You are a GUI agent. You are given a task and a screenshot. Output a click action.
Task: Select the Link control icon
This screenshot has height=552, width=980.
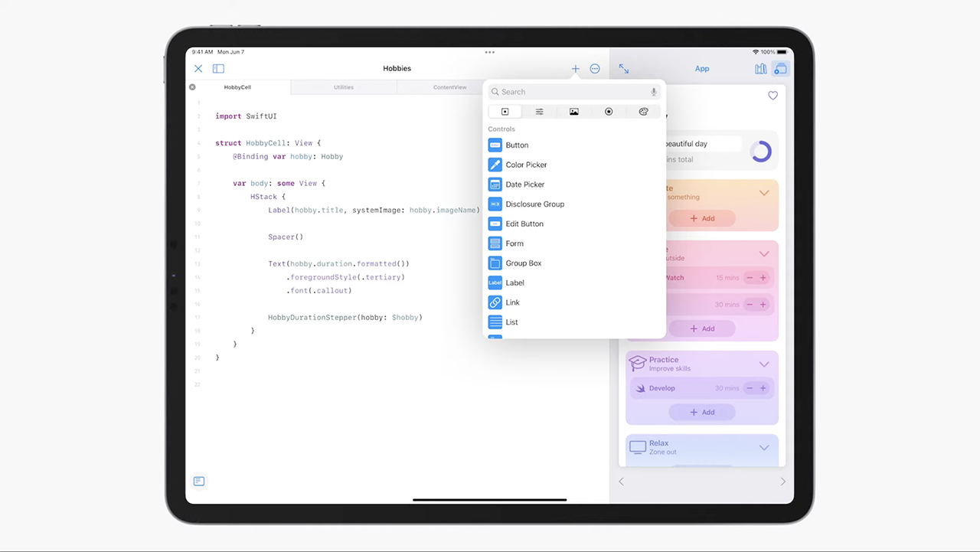click(x=495, y=302)
